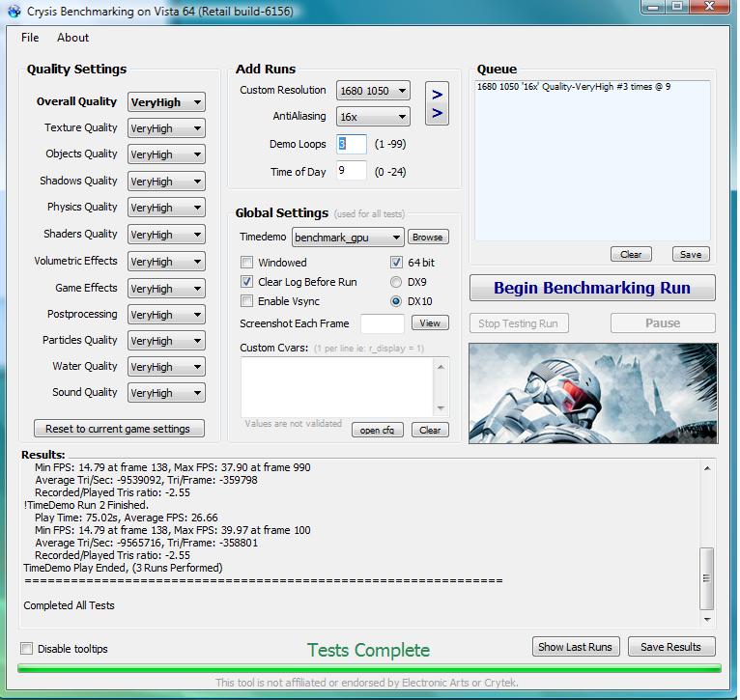
Task: Click in the Custom Cvars text area
Action: (337, 387)
